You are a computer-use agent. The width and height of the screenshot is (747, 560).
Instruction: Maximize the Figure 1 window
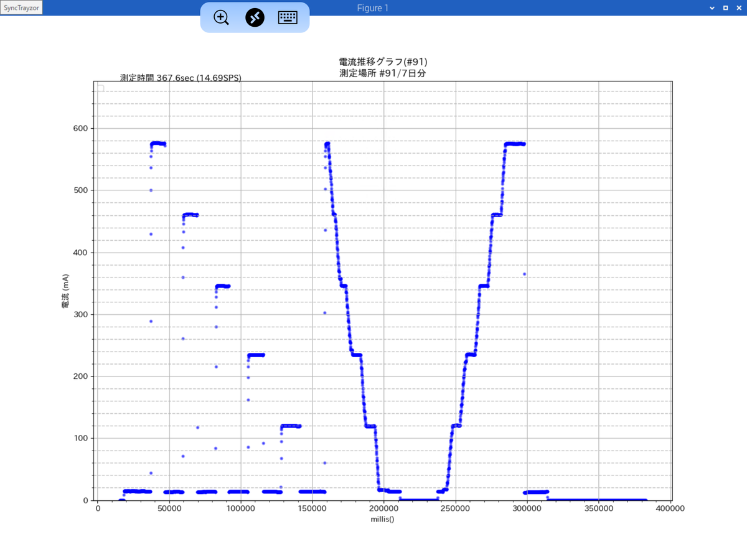(725, 8)
